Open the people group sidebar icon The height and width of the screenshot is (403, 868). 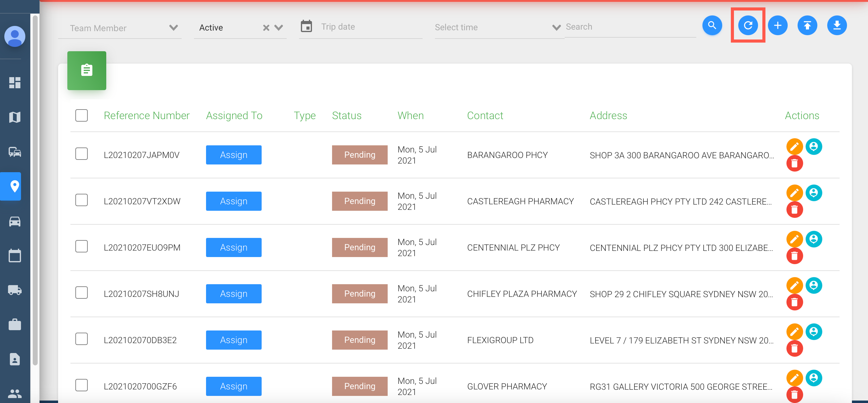15,393
